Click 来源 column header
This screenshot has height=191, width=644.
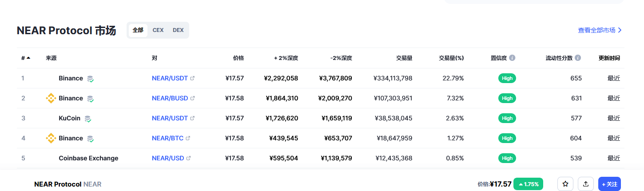tap(51, 58)
